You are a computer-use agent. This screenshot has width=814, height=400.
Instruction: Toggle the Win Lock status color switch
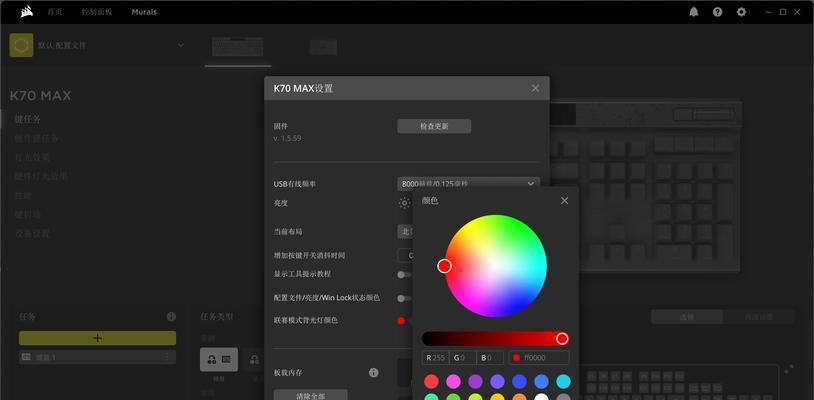tap(404, 298)
